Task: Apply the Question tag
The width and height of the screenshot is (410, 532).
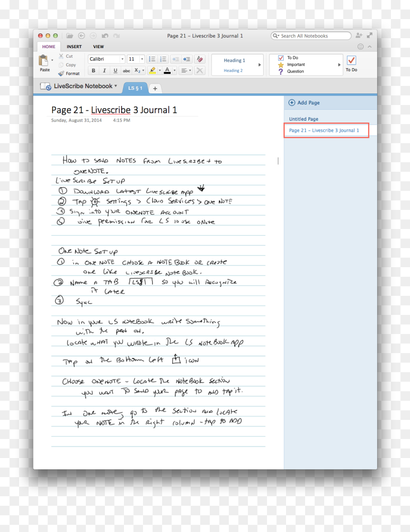Action: point(291,71)
